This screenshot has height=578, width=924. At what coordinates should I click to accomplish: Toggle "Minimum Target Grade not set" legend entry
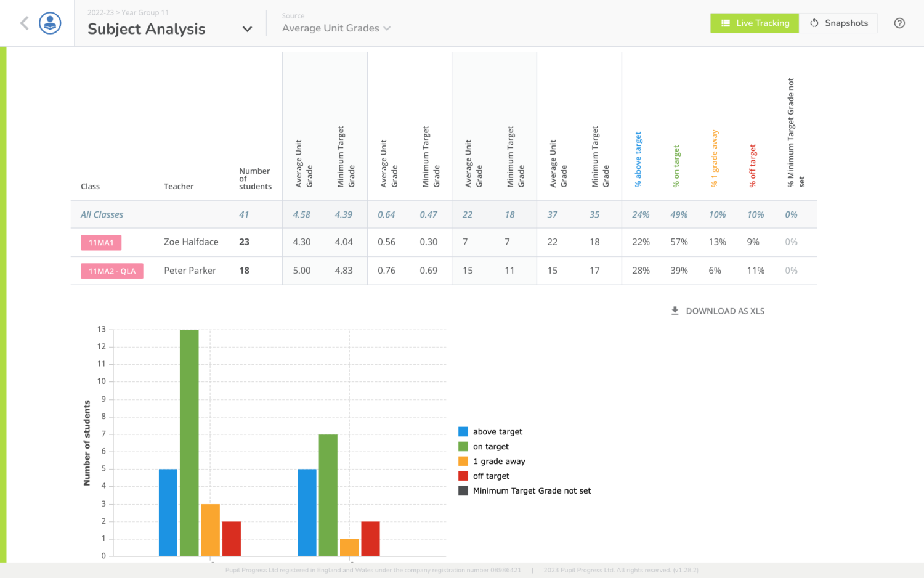tap(531, 490)
